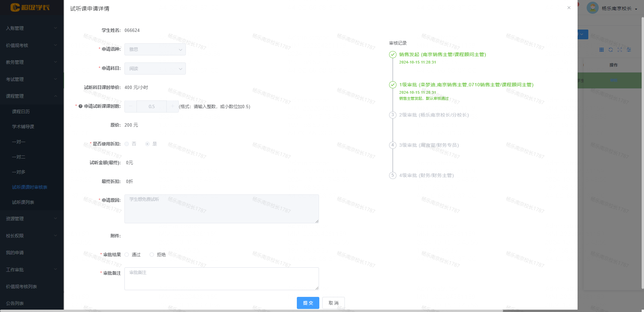This screenshot has width=644, height=312.
Task: Click the user avatar in the top right
Action: pos(592,7)
